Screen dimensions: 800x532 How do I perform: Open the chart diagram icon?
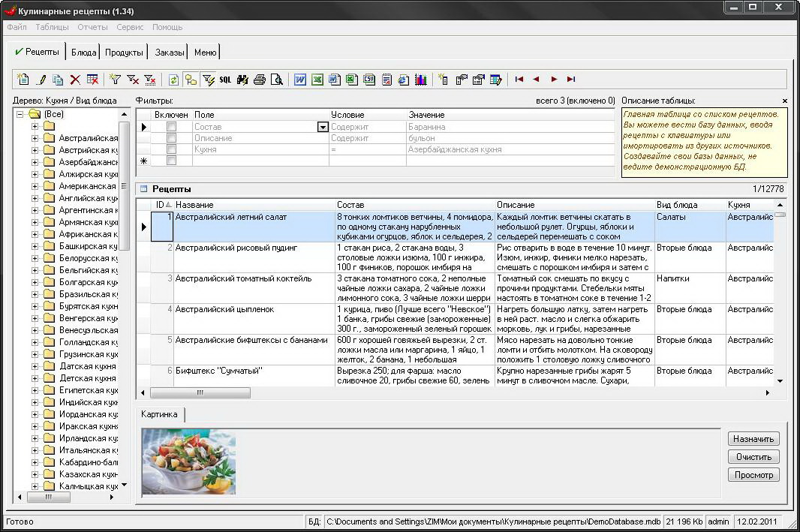tap(421, 80)
